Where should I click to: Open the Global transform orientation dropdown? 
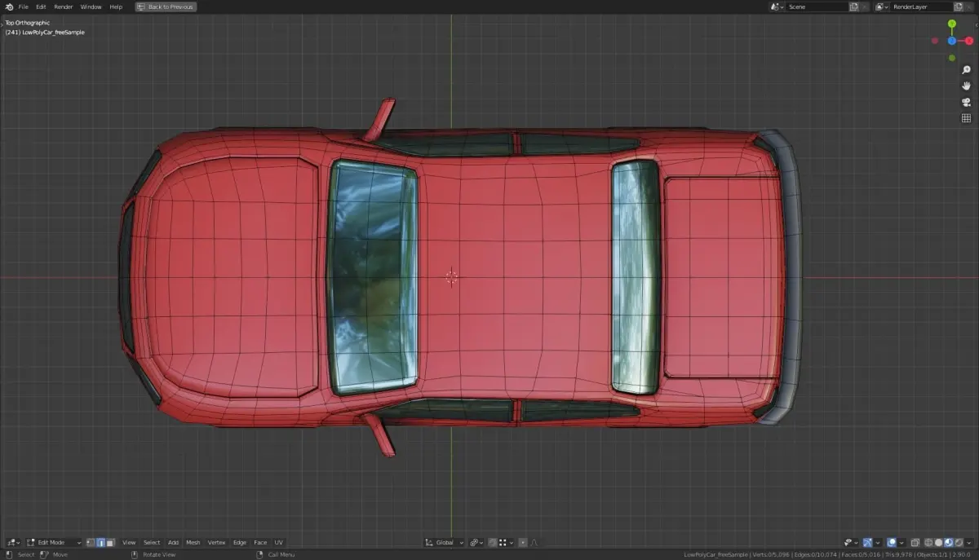point(445,542)
